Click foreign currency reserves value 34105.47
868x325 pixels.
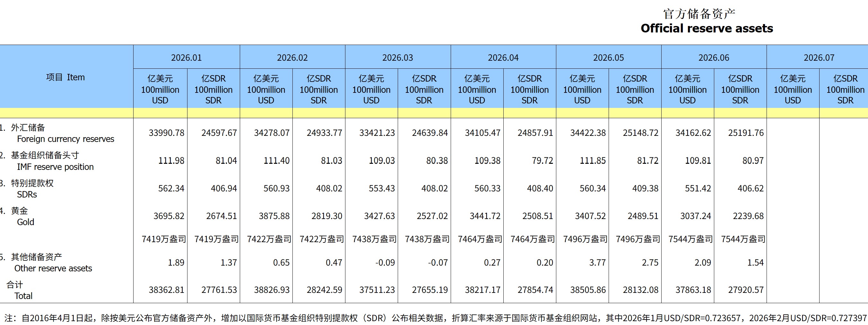tap(482, 133)
